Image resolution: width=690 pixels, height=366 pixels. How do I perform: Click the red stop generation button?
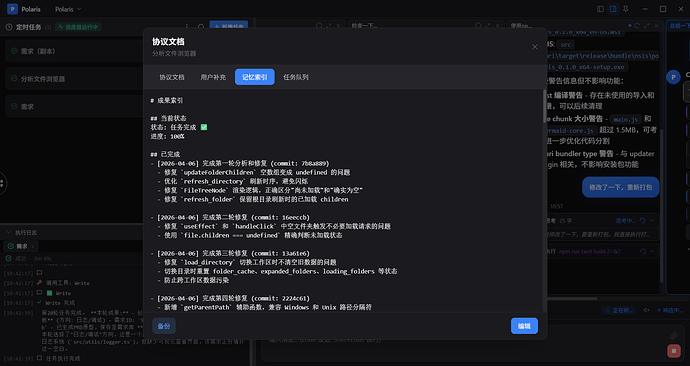pyautogui.click(x=673, y=351)
